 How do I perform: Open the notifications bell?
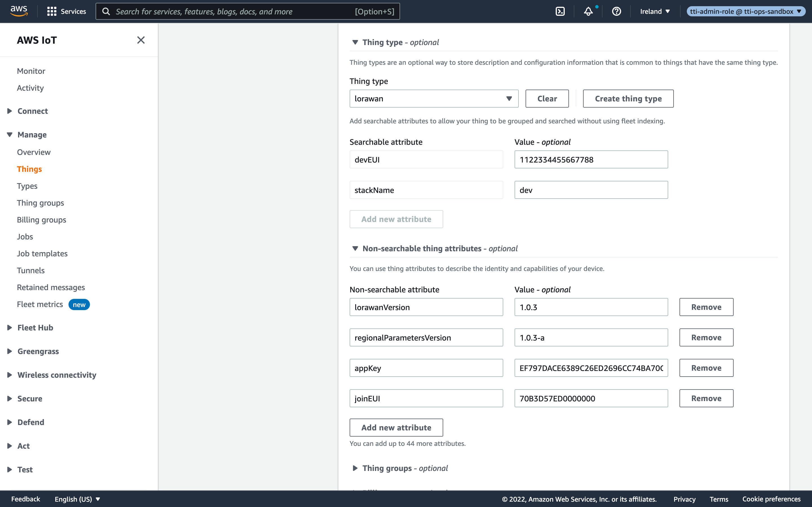588,11
